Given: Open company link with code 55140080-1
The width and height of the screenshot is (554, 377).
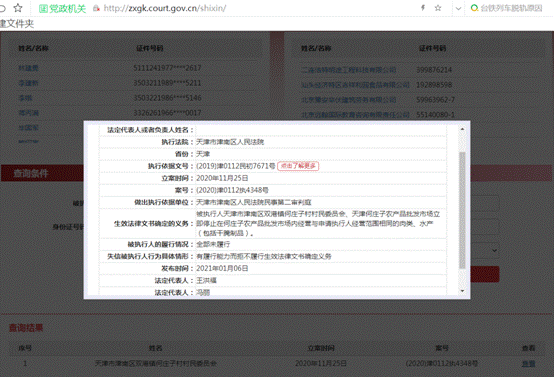Looking at the screenshot, I should (x=355, y=115).
